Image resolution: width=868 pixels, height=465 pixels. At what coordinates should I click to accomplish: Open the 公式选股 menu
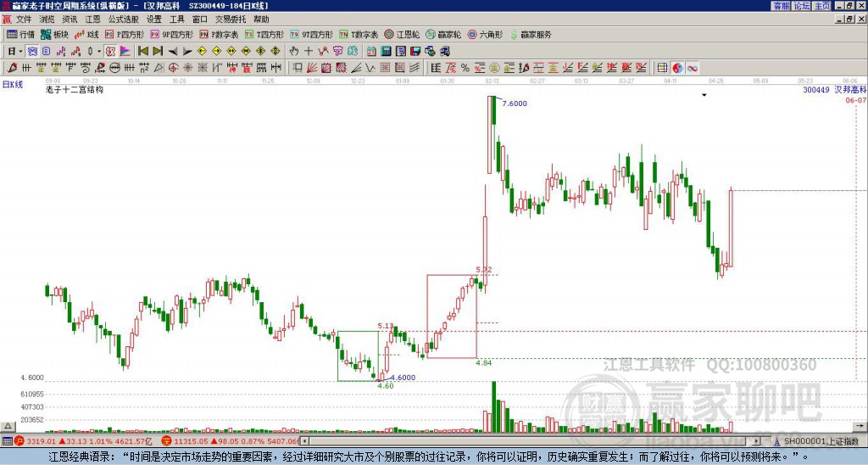(x=123, y=20)
